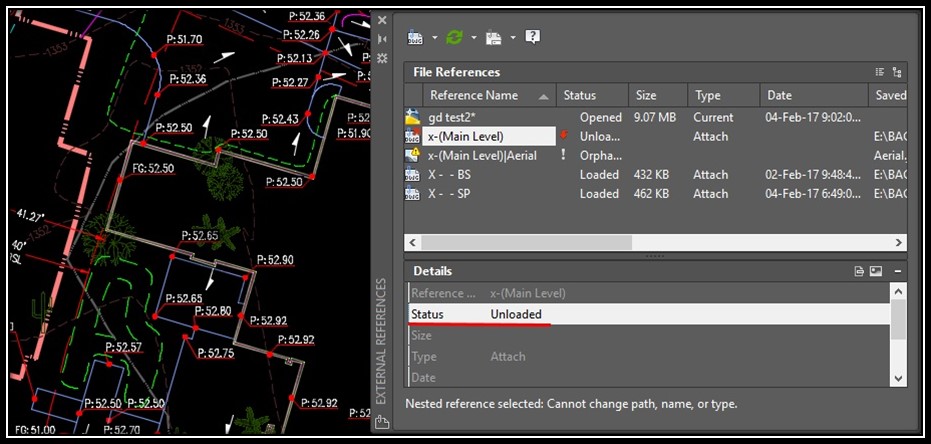Image resolution: width=931 pixels, height=444 pixels.
Task: Select the gd test2* reference row
Action: coord(656,118)
